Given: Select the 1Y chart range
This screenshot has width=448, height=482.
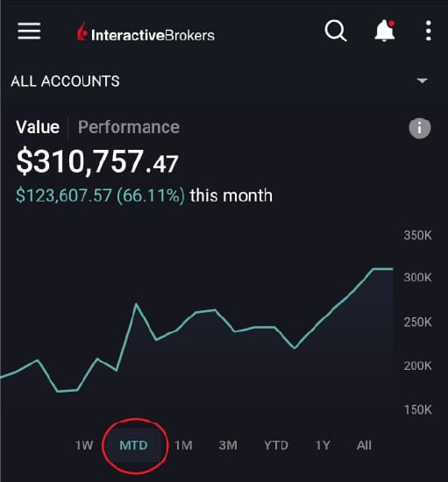Looking at the screenshot, I should point(323,445).
